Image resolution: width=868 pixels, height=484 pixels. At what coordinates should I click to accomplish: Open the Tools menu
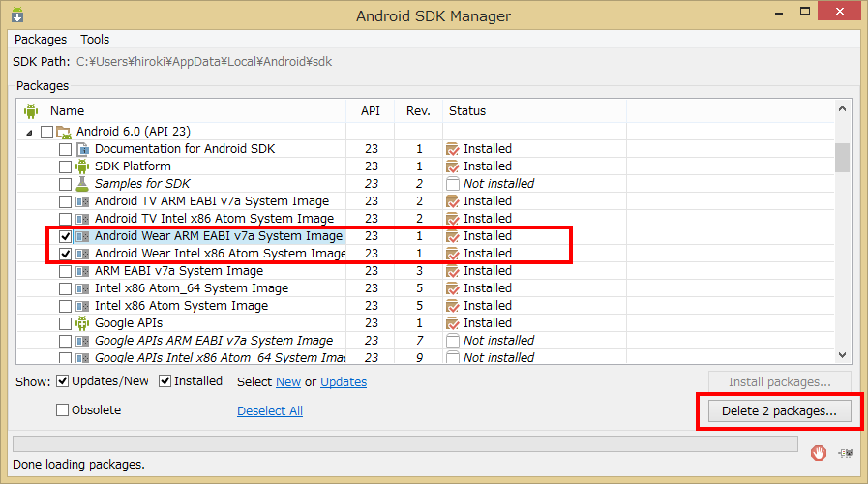click(x=95, y=40)
